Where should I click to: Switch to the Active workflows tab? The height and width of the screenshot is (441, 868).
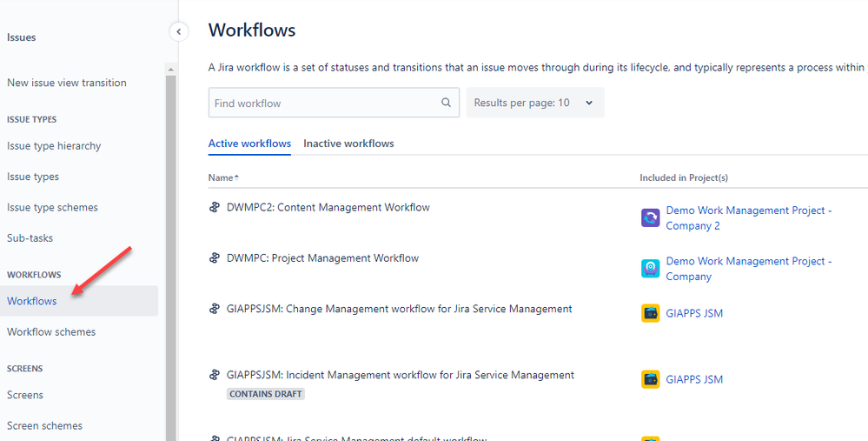point(249,144)
